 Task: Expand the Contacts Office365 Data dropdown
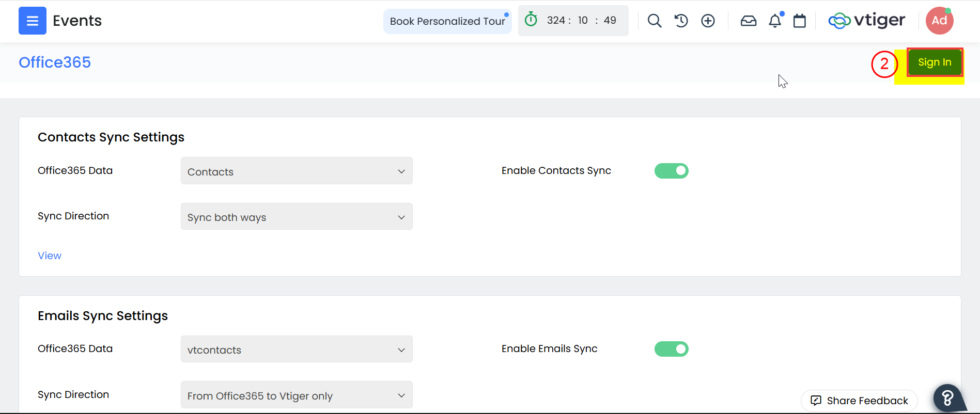pos(297,171)
